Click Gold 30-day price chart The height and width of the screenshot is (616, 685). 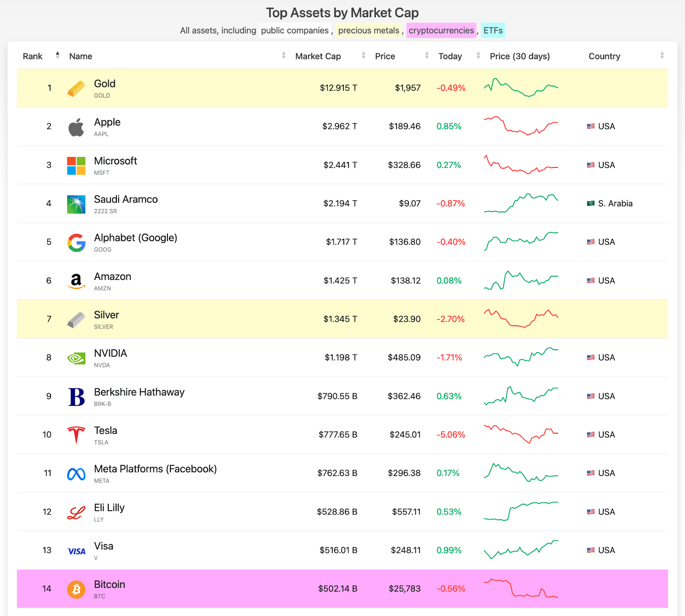point(521,87)
